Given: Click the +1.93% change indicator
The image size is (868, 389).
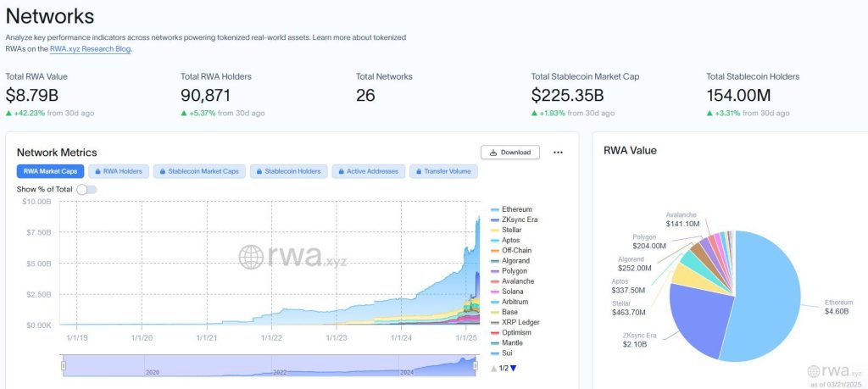Looking at the screenshot, I should 548,113.
